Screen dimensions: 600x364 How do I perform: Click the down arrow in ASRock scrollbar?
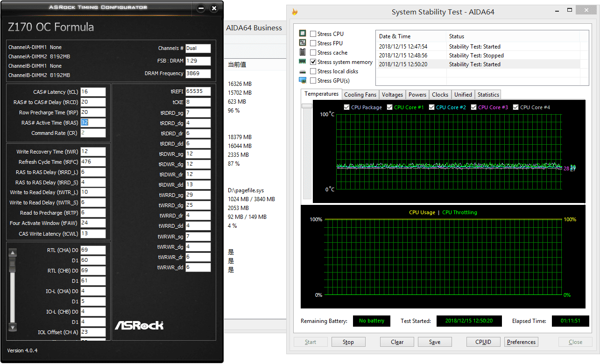pos(13,327)
